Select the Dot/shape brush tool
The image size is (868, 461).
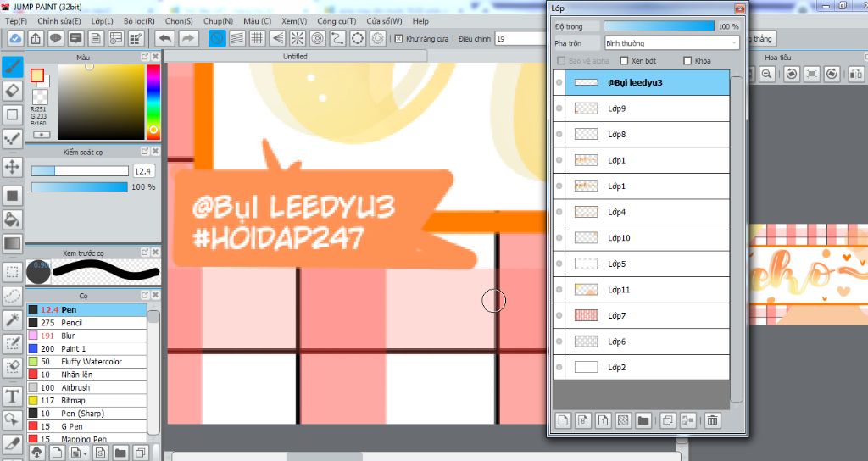pos(12,138)
